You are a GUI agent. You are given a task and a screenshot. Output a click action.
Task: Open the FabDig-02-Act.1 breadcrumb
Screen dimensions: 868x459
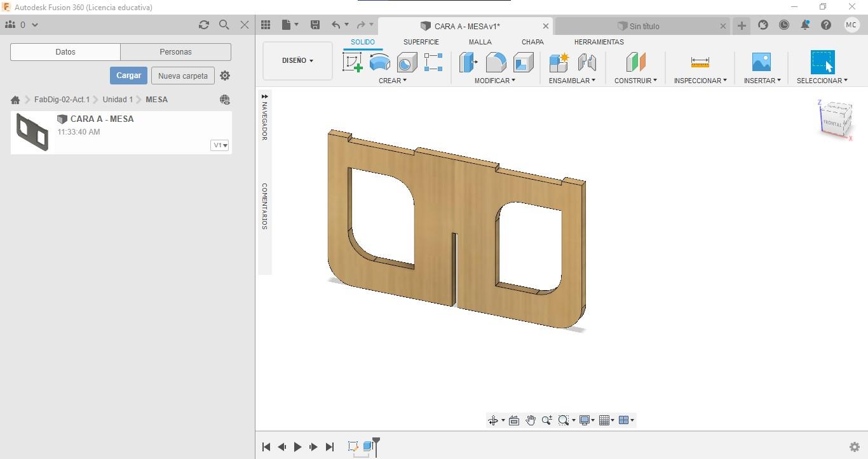(62, 100)
